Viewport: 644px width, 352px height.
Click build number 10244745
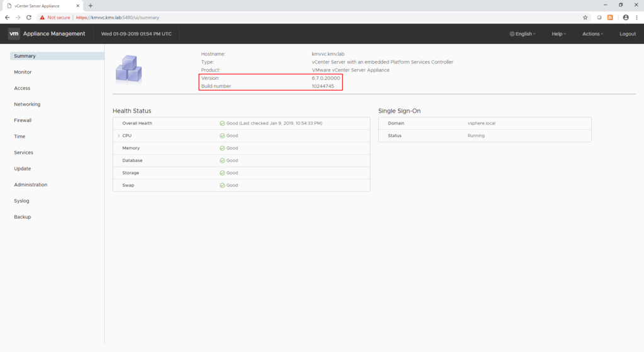tap(323, 86)
